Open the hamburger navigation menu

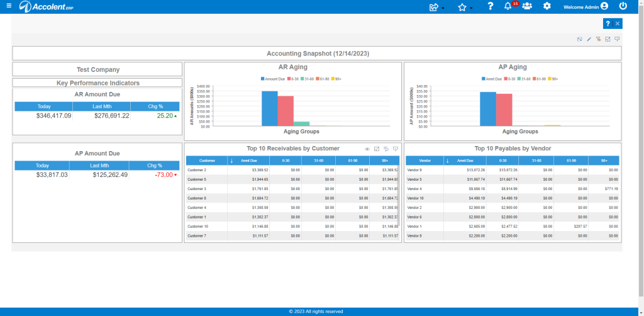click(9, 6)
